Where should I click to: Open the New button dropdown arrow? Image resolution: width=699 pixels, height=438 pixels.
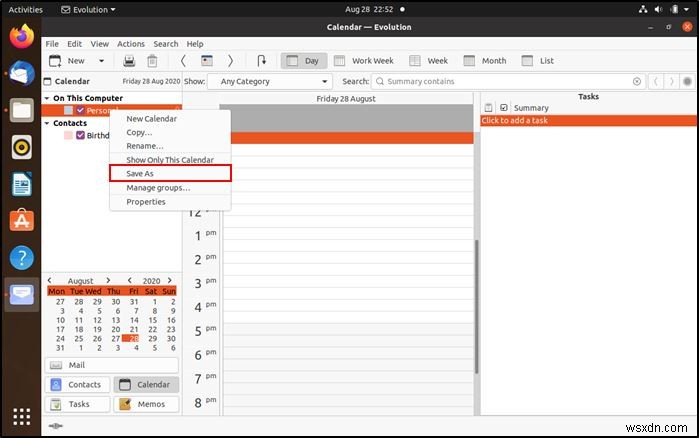point(101,61)
